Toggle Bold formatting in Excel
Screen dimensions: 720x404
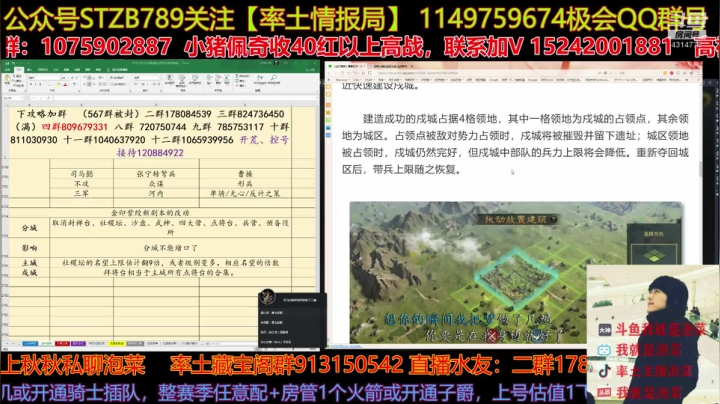pos(31,84)
